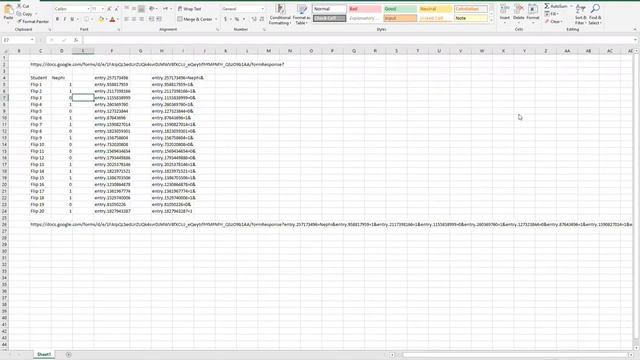Image resolution: width=640 pixels, height=360 pixels.
Task: Toggle Align Left
Action: click(x=127, y=19)
